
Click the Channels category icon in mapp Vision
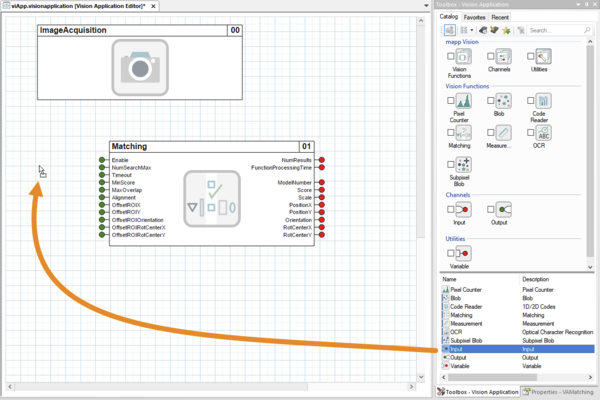click(x=503, y=57)
